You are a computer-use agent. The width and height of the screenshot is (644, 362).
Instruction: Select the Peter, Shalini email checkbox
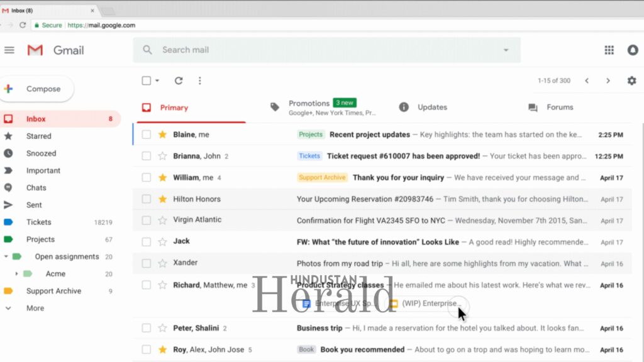[x=146, y=328]
